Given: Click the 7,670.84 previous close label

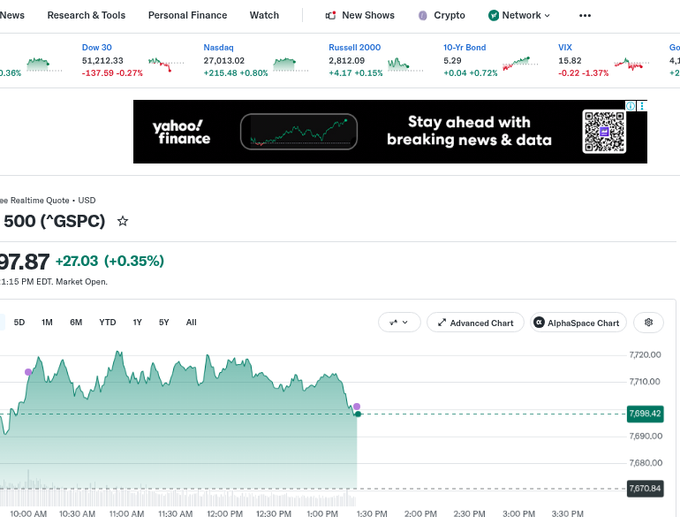Looking at the screenshot, I should tap(645, 489).
